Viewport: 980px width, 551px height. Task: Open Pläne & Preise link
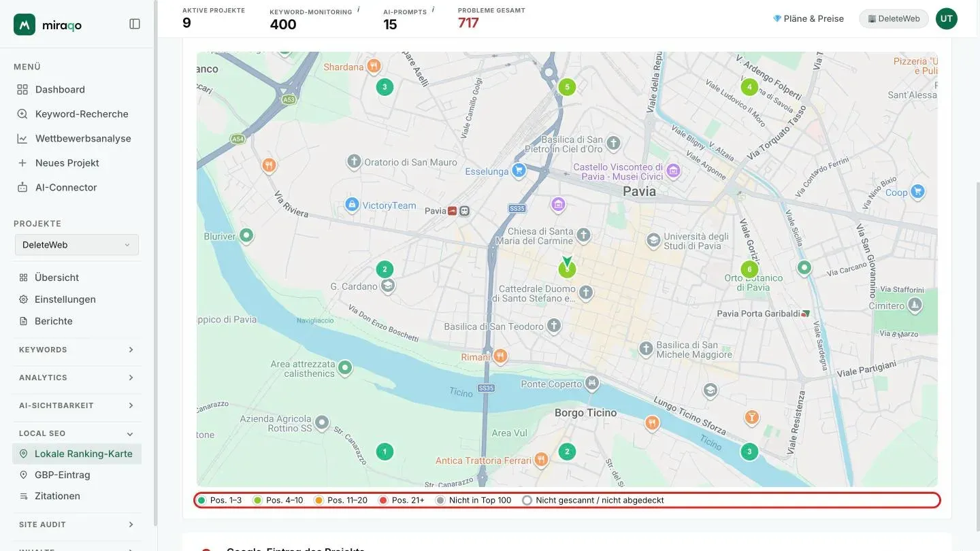pos(808,18)
